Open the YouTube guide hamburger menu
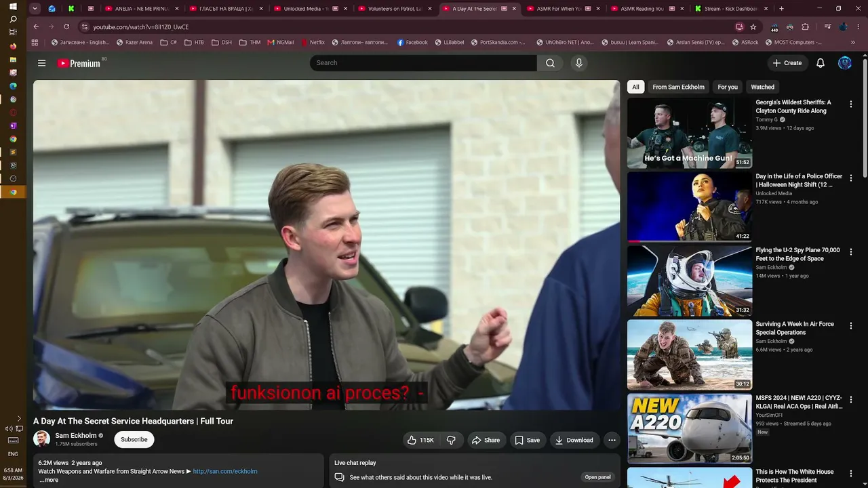Image resolution: width=868 pixels, height=488 pixels. click(41, 63)
